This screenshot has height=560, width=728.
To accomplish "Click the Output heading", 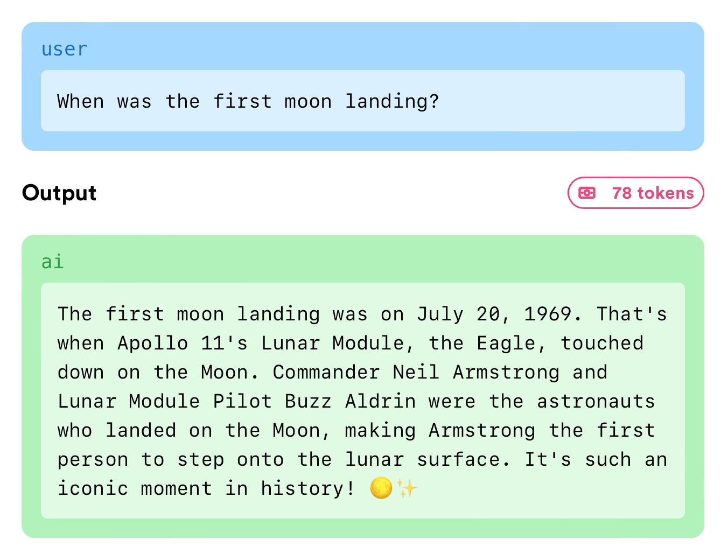I will point(59,193).
